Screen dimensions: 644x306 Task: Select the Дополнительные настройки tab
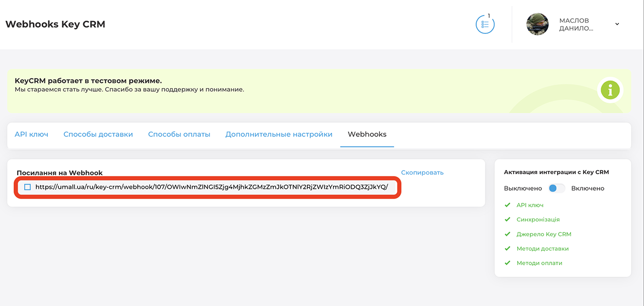tap(279, 134)
